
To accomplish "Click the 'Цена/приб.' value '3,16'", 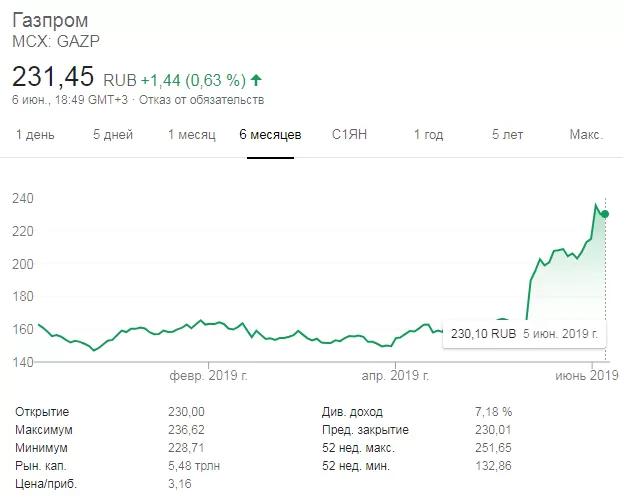I will click(180, 484).
